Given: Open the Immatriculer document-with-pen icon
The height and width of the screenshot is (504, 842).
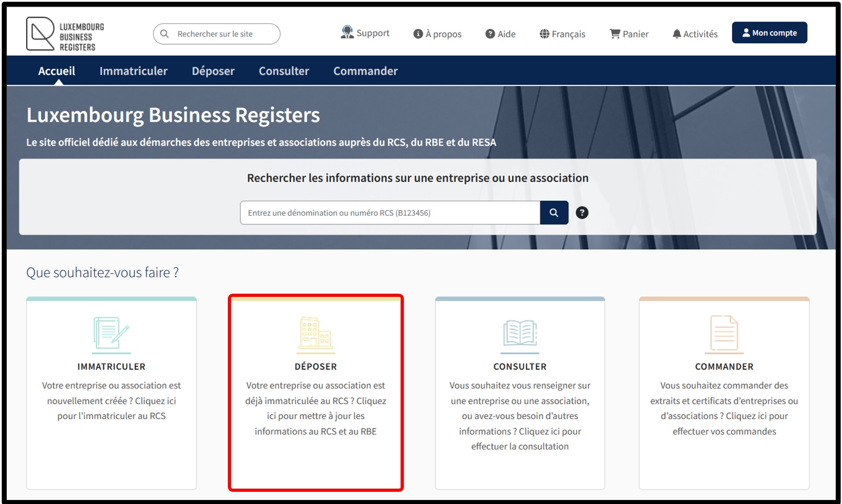Looking at the screenshot, I should [111, 334].
